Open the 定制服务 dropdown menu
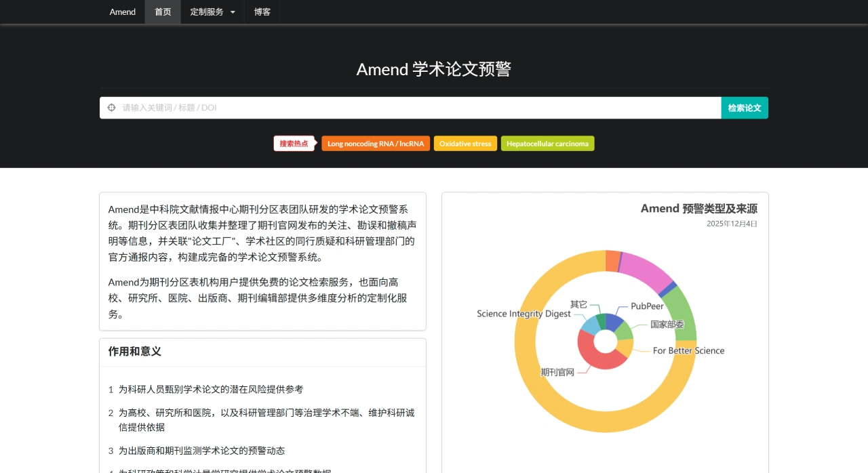This screenshot has height=473, width=868. click(207, 12)
